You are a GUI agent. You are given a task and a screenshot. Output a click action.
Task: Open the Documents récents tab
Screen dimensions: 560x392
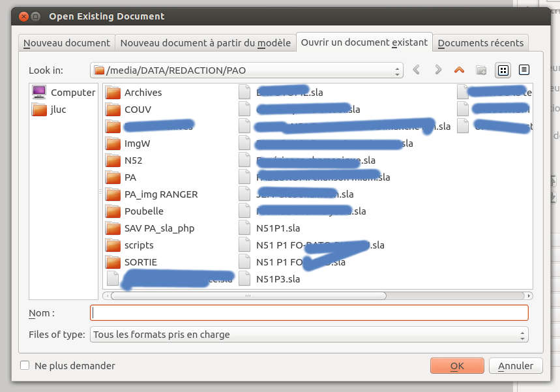[480, 43]
